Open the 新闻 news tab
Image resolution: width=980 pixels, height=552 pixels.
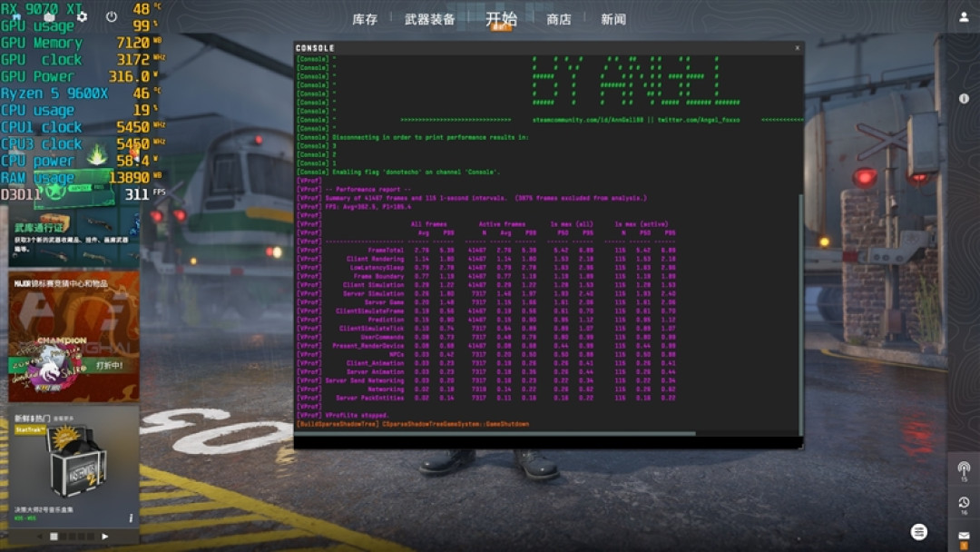[613, 19]
